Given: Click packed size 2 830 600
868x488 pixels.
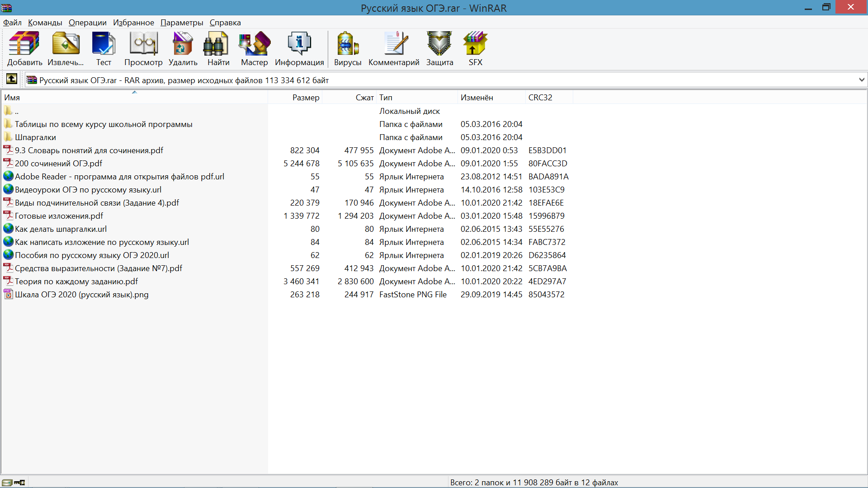Looking at the screenshot, I should click(356, 281).
